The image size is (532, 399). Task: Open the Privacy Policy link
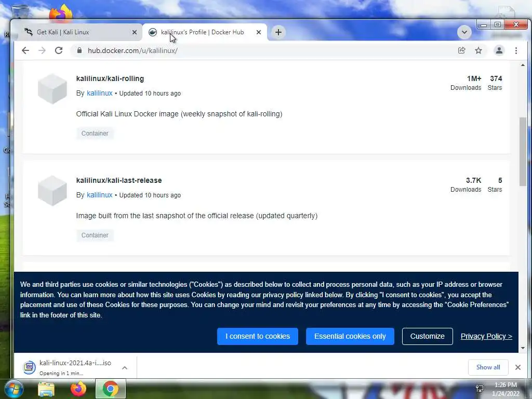tap(486, 336)
